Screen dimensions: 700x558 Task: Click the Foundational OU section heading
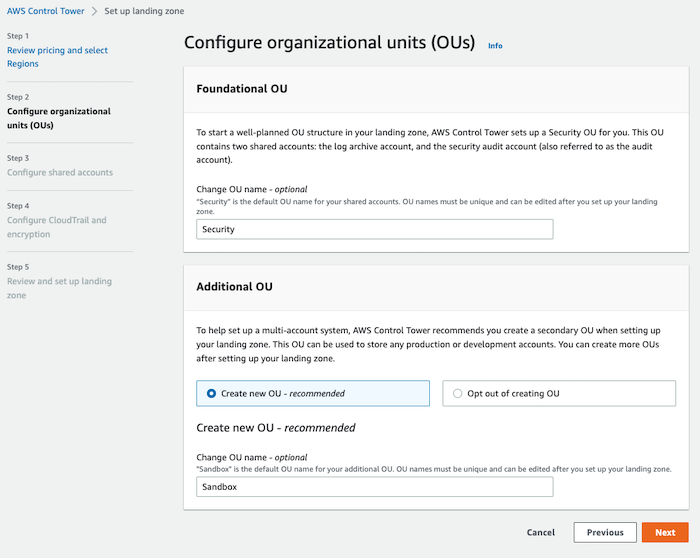242,89
